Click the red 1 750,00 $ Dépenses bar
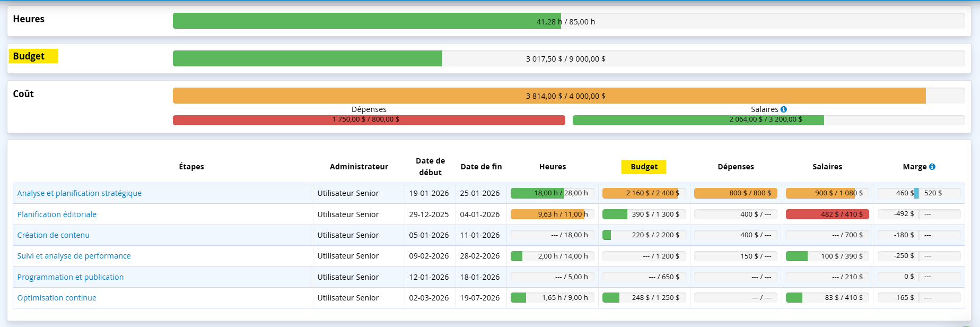Image resolution: width=980 pixels, height=327 pixels. pyautogui.click(x=368, y=120)
